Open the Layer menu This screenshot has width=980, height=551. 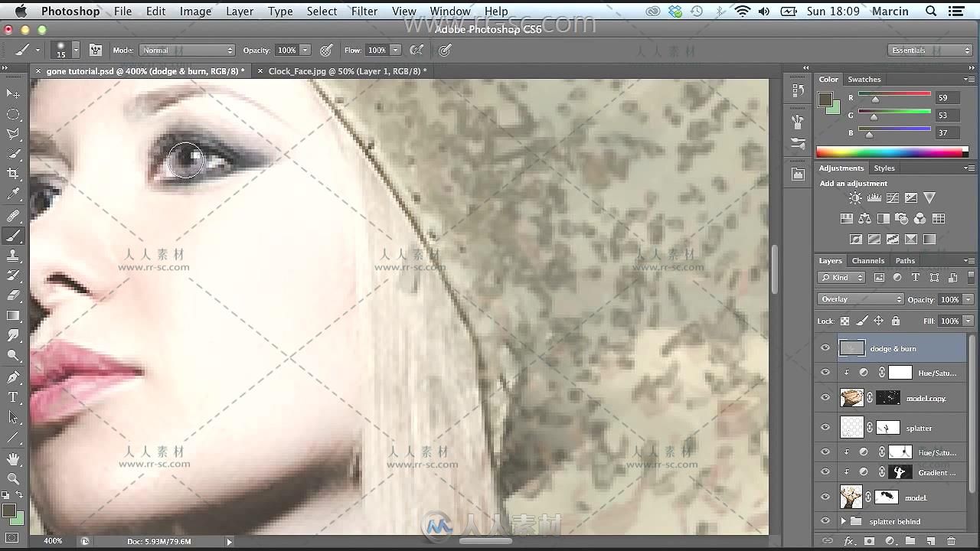[x=240, y=11]
